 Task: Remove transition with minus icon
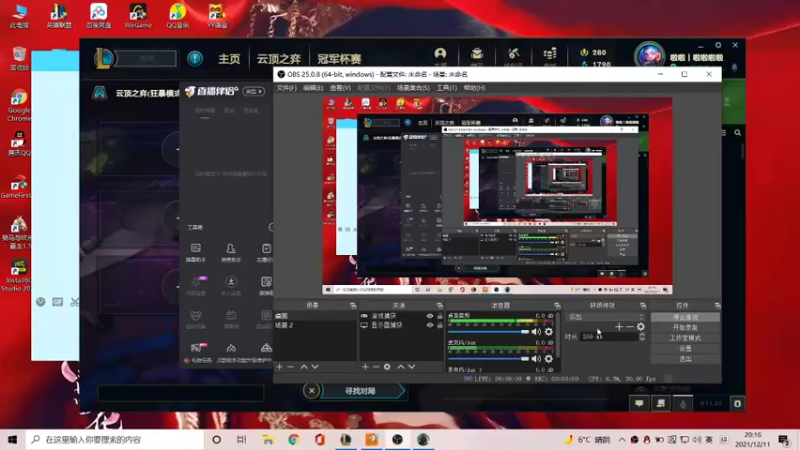(x=630, y=327)
